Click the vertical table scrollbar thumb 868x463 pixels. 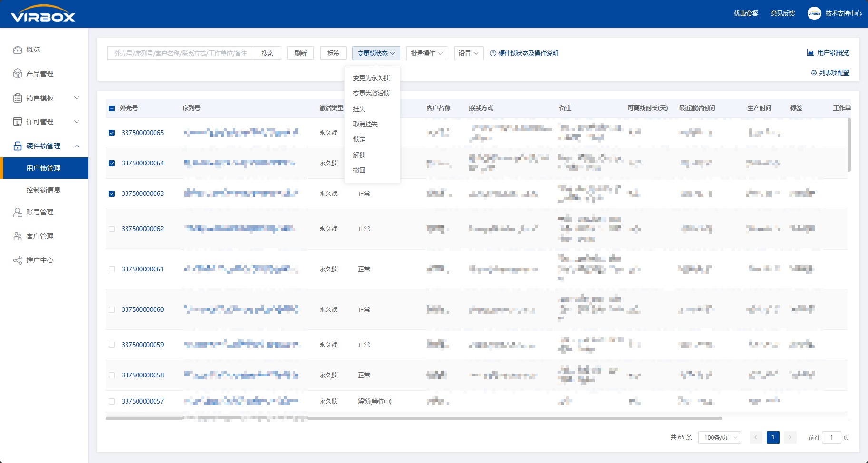(x=849, y=145)
